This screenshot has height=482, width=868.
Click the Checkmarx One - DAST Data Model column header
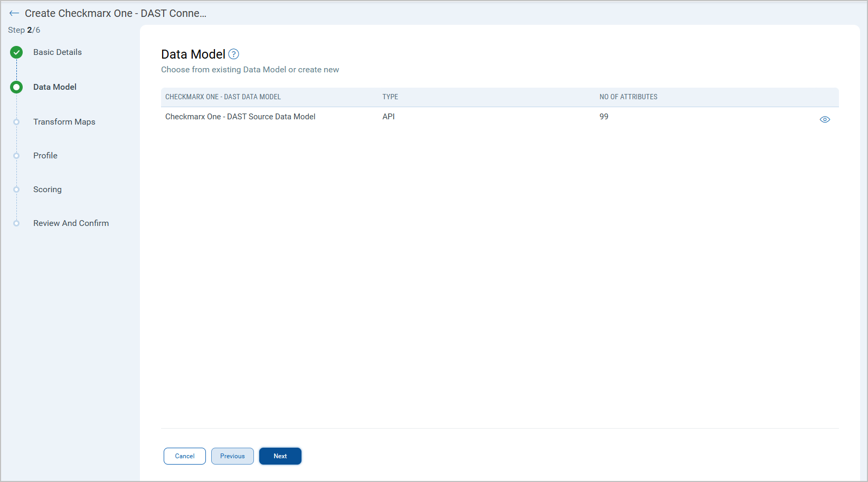tap(223, 97)
